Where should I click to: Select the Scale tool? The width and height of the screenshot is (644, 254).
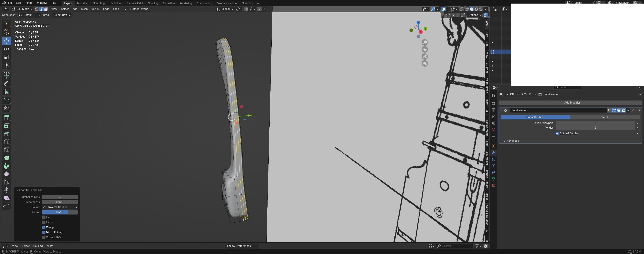pyautogui.click(x=7, y=57)
